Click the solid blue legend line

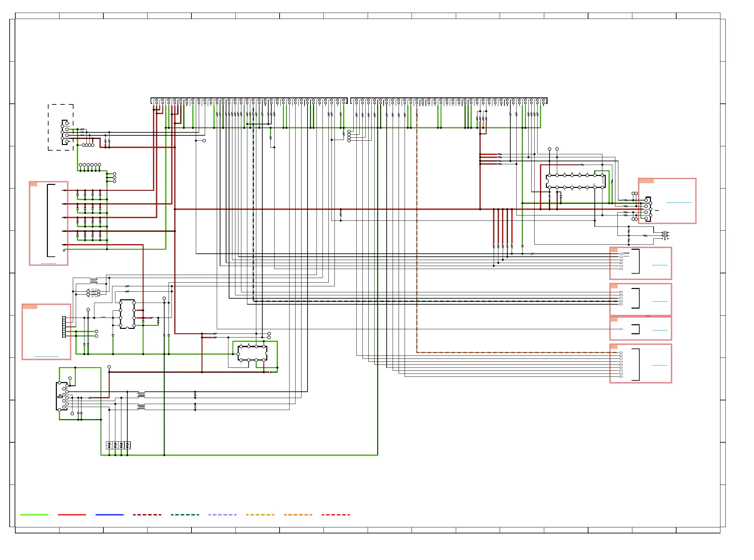[x=109, y=514]
